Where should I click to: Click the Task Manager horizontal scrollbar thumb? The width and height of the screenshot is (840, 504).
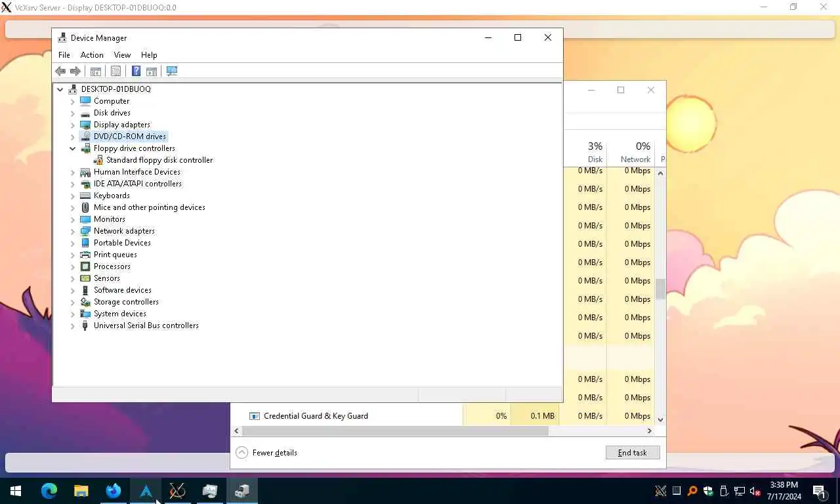click(396, 431)
